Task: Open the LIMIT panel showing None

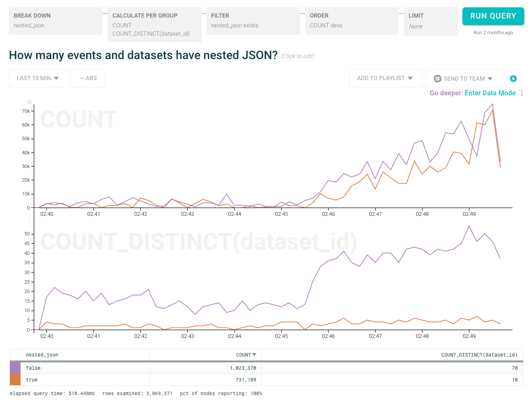Action: point(430,21)
